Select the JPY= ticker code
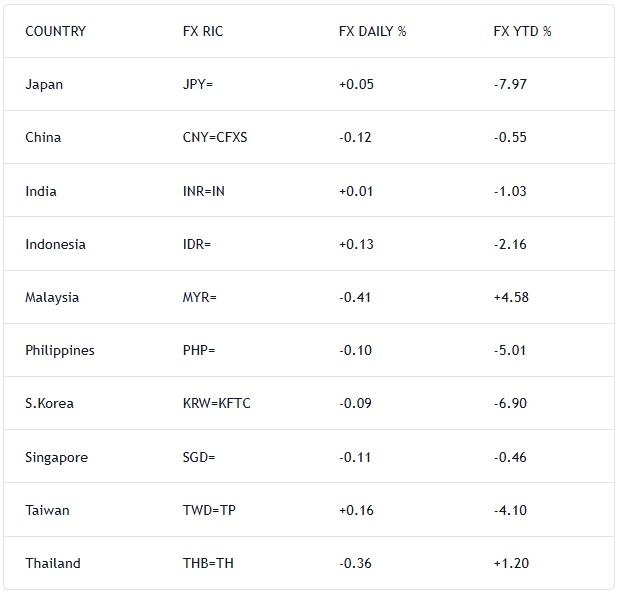617x593 pixels. click(198, 84)
